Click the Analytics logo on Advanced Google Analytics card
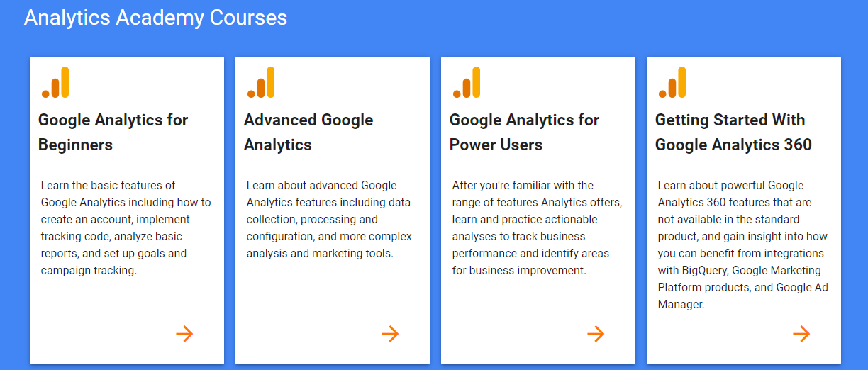The width and height of the screenshot is (868, 370). pyautogui.click(x=261, y=83)
